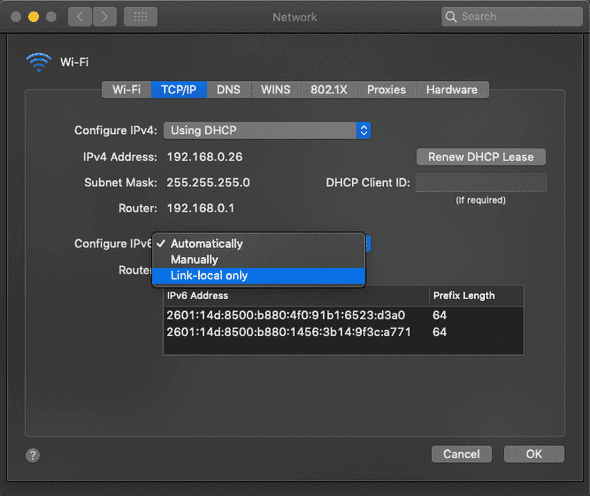Click the DHCP Client ID field
Viewport: 590px width, 496px height.
pyautogui.click(x=481, y=183)
